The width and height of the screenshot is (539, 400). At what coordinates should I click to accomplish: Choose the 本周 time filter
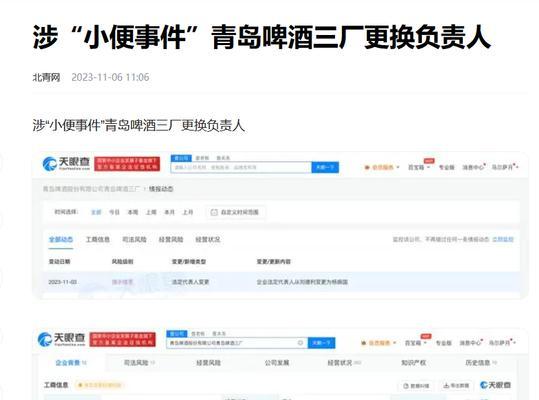(133, 212)
